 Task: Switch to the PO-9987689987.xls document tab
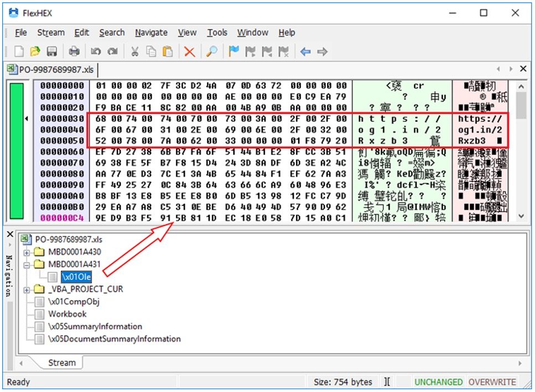[x=50, y=69]
